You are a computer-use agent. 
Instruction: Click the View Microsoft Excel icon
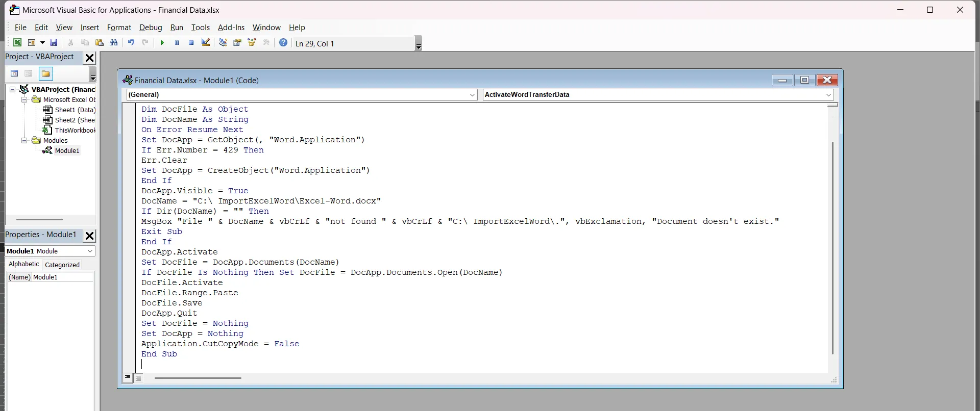(17, 43)
